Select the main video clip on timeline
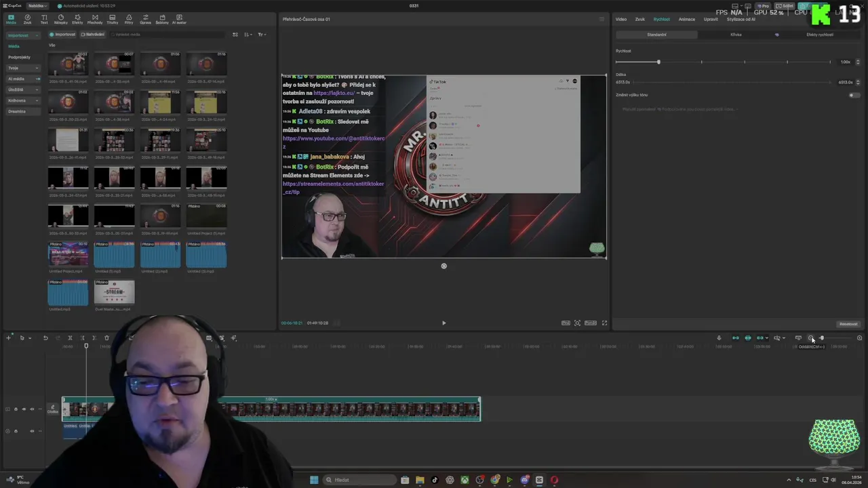This screenshot has width=868, height=488. point(271,409)
